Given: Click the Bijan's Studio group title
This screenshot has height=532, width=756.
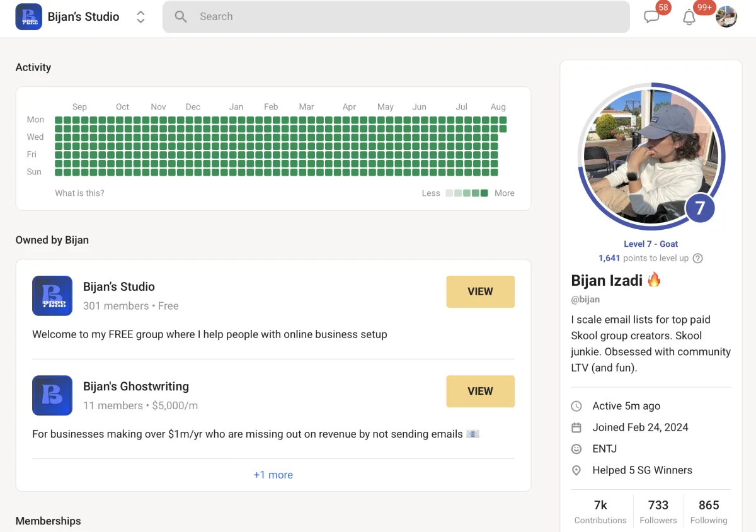Looking at the screenshot, I should pyautogui.click(x=119, y=286).
